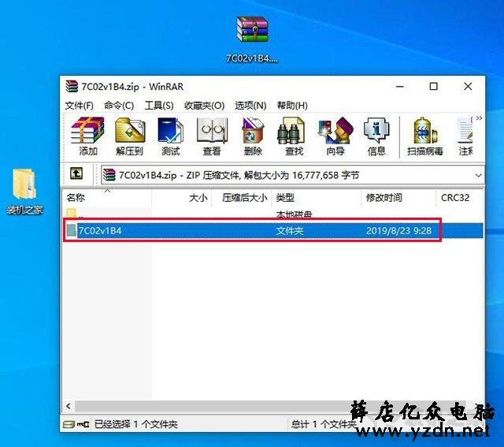
Task: Click the 添加 (Add) toolbar icon
Action: coord(87,136)
